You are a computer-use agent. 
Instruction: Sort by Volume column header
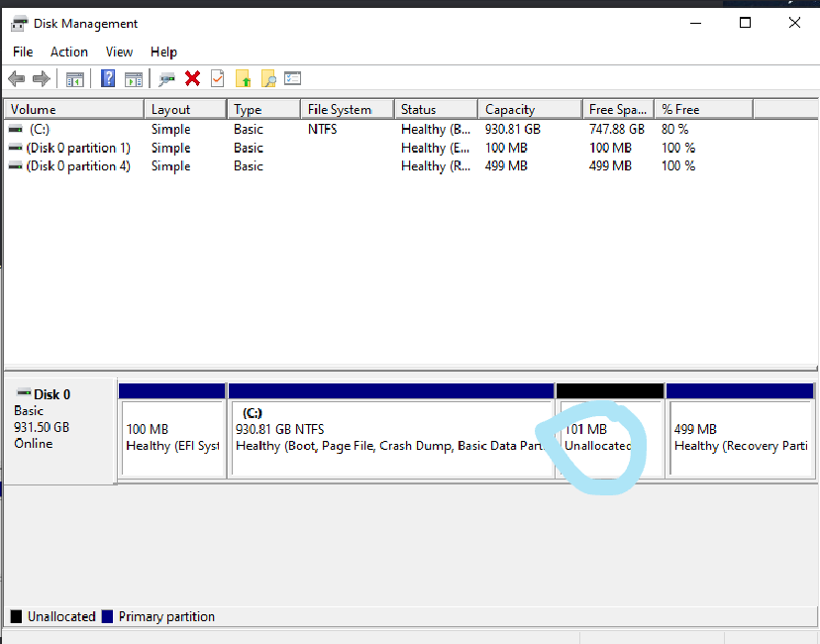click(74, 109)
